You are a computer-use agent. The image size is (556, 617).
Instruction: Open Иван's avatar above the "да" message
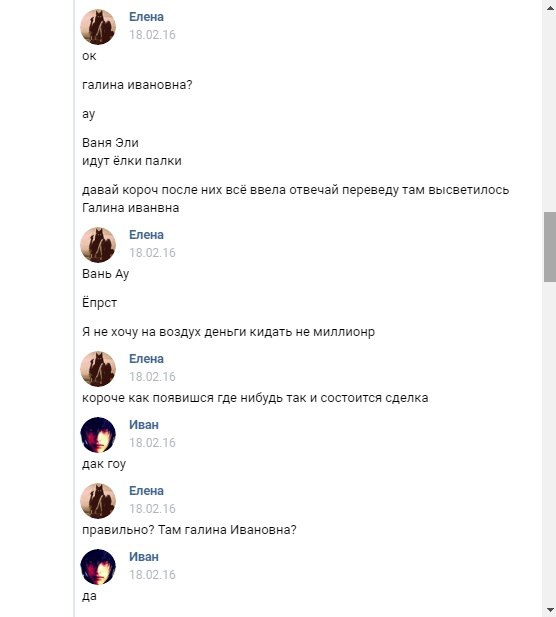[98, 567]
